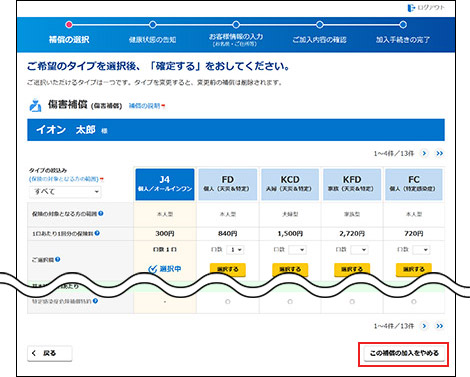Click the 加入手続きの完了 step
Viewport: 470px width, 377px height.
click(403, 40)
